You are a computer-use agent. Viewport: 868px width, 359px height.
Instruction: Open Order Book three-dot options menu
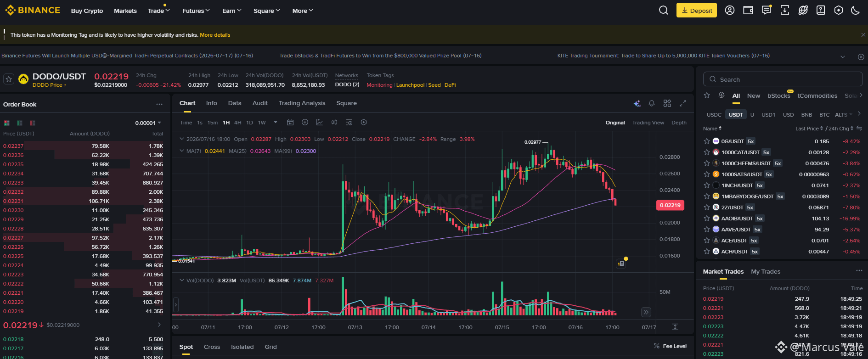click(x=159, y=104)
